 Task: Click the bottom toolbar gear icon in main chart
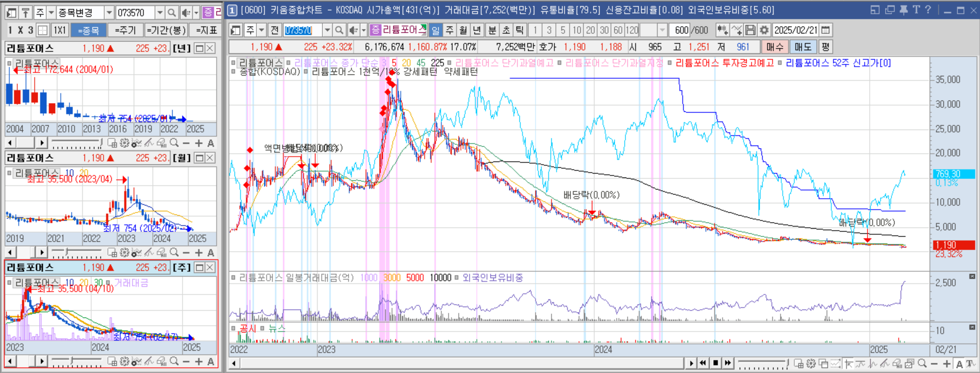tap(811, 363)
